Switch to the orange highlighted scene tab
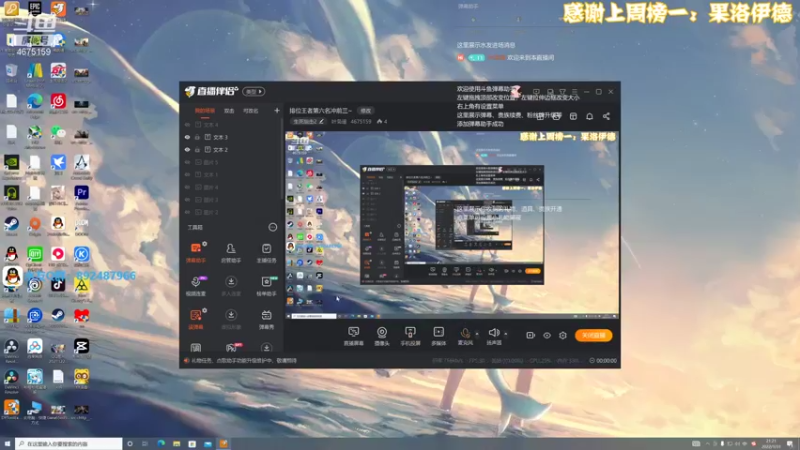This screenshot has width=800, height=450. point(205,111)
